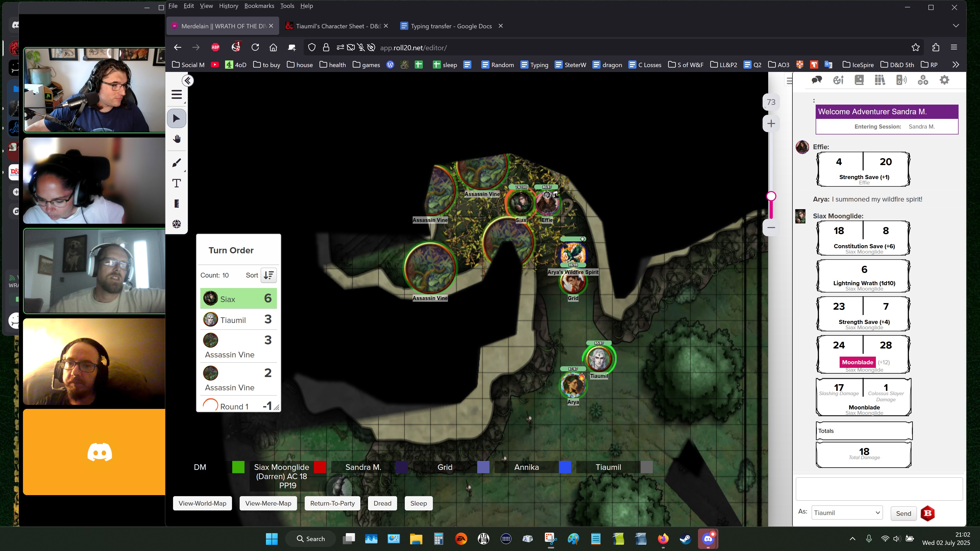Click the View-World-Map macro button
This screenshot has width=980, height=551.
click(x=202, y=503)
